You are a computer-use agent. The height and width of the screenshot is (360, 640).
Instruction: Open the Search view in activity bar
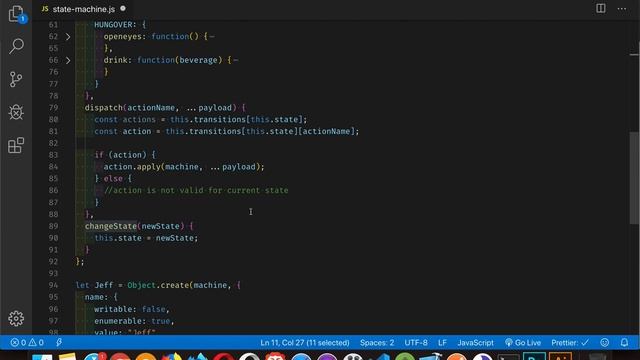[x=16, y=46]
